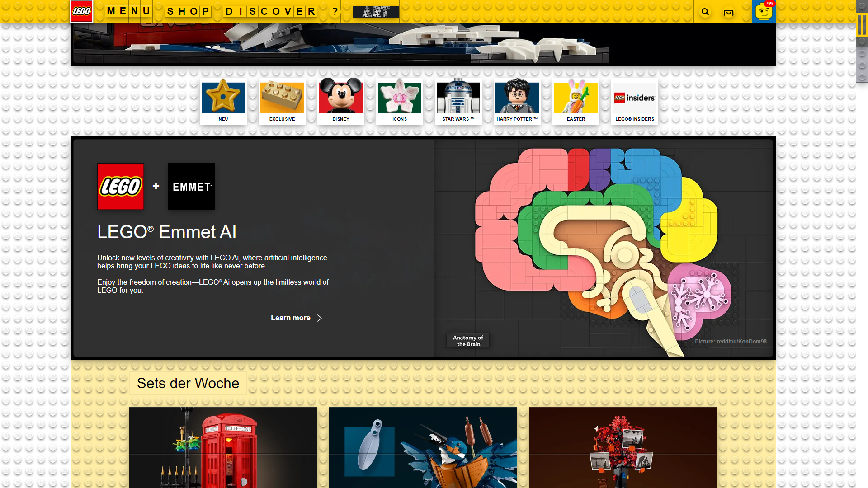This screenshot has height=488, width=868.
Task: Click the Learn more link
Action: (291, 318)
